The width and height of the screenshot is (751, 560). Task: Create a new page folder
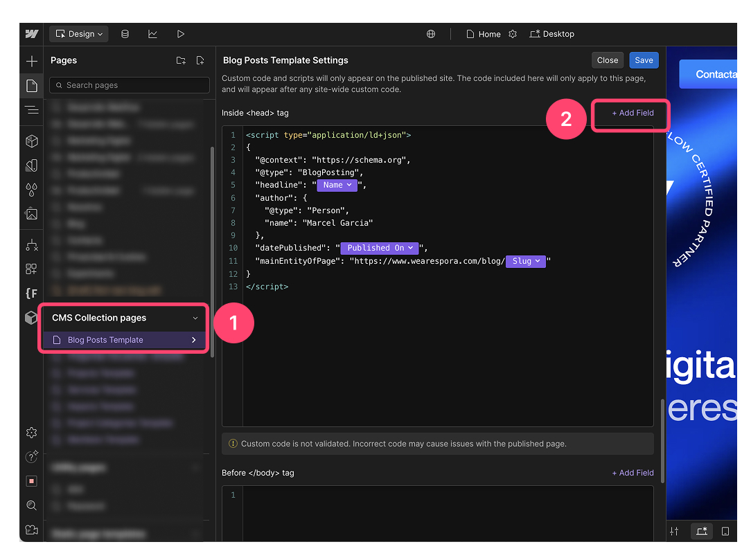pyautogui.click(x=181, y=60)
